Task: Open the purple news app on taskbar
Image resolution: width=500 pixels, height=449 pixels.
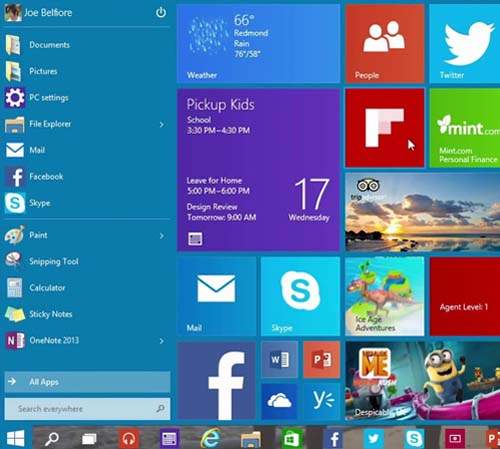Action: pos(169,439)
